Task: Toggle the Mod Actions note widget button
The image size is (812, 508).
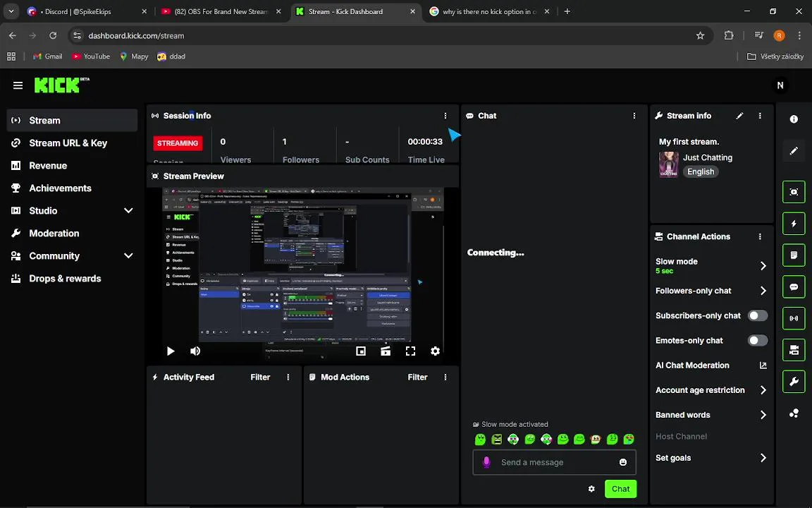Action: pyautogui.click(x=794, y=255)
